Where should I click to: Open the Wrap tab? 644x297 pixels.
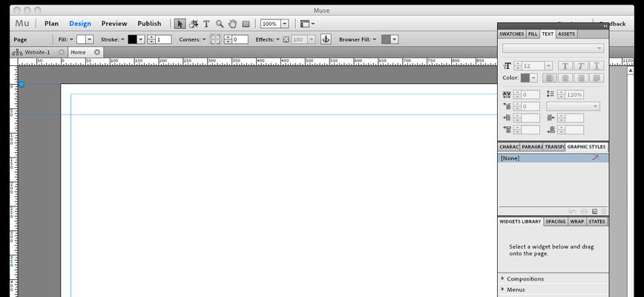(576, 221)
